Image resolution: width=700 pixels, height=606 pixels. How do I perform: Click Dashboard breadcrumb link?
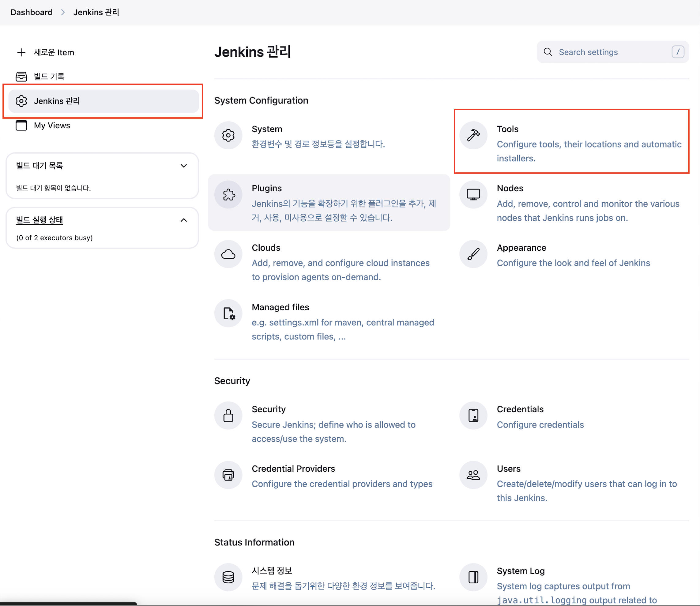(32, 12)
